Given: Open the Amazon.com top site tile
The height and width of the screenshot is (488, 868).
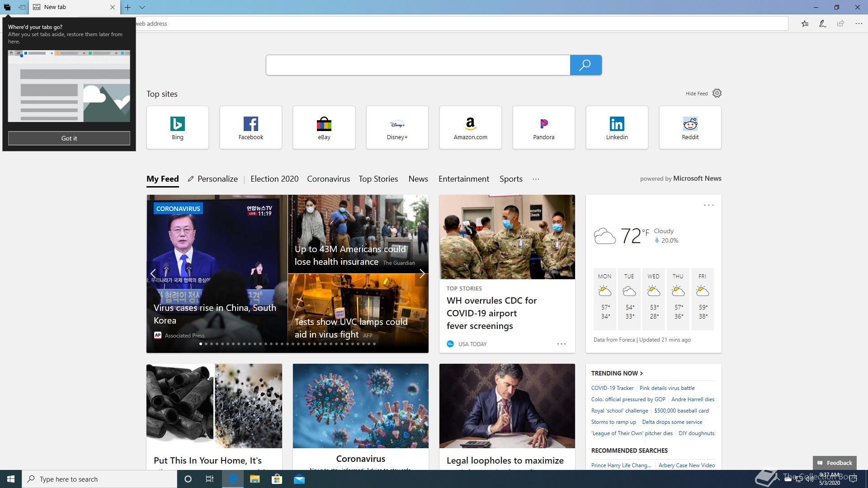Looking at the screenshot, I should [471, 127].
